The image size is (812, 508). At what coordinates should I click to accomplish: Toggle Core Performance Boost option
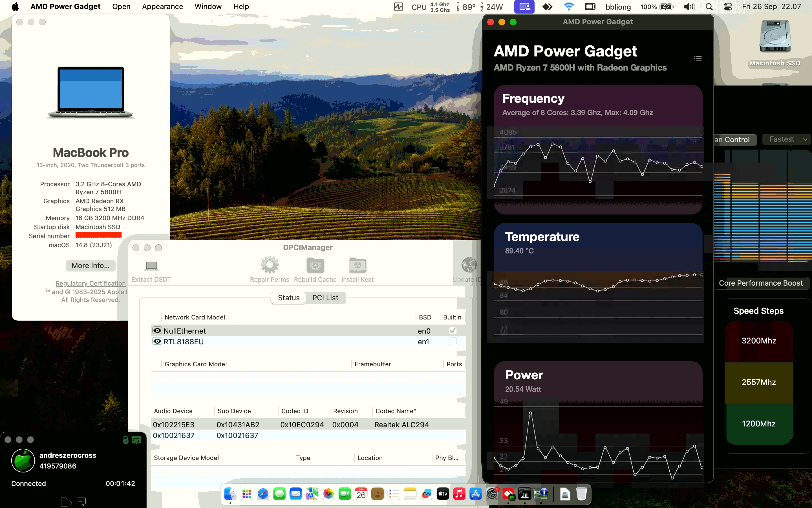click(761, 283)
